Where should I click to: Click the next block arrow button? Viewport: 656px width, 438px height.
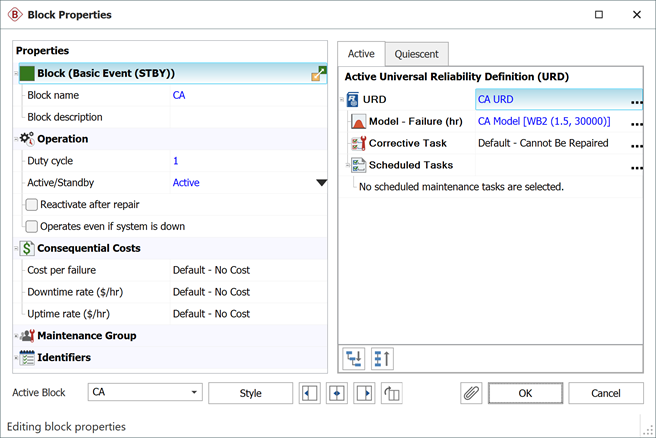pyautogui.click(x=365, y=393)
